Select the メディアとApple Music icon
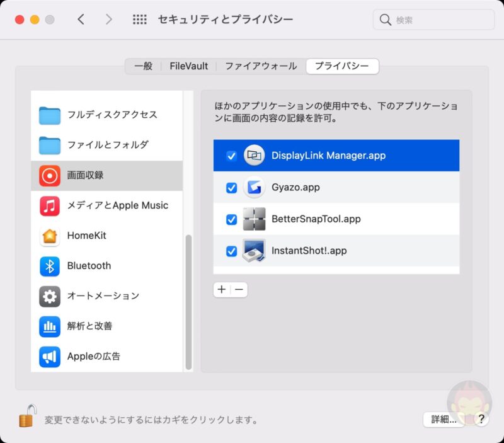The image size is (504, 443). click(49, 205)
